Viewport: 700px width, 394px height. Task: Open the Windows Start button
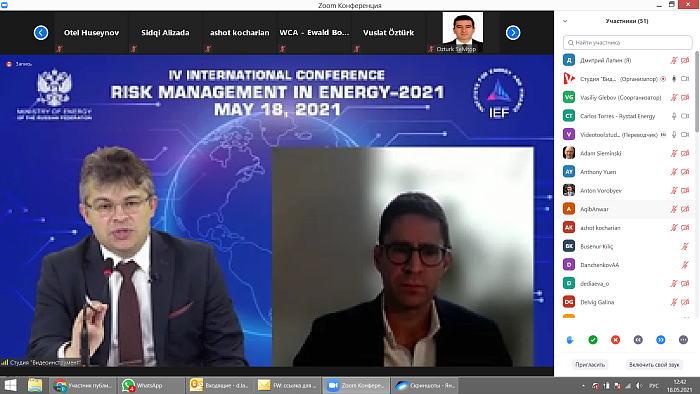pos(10,386)
